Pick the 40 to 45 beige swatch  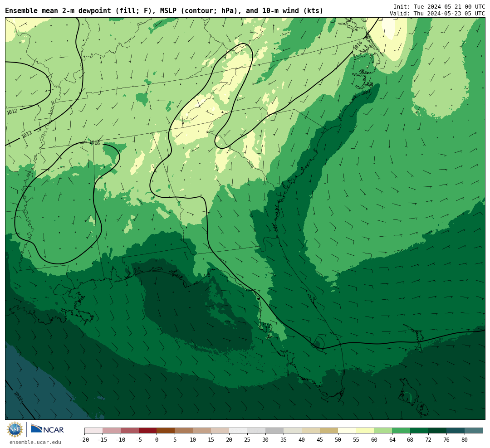point(311,431)
